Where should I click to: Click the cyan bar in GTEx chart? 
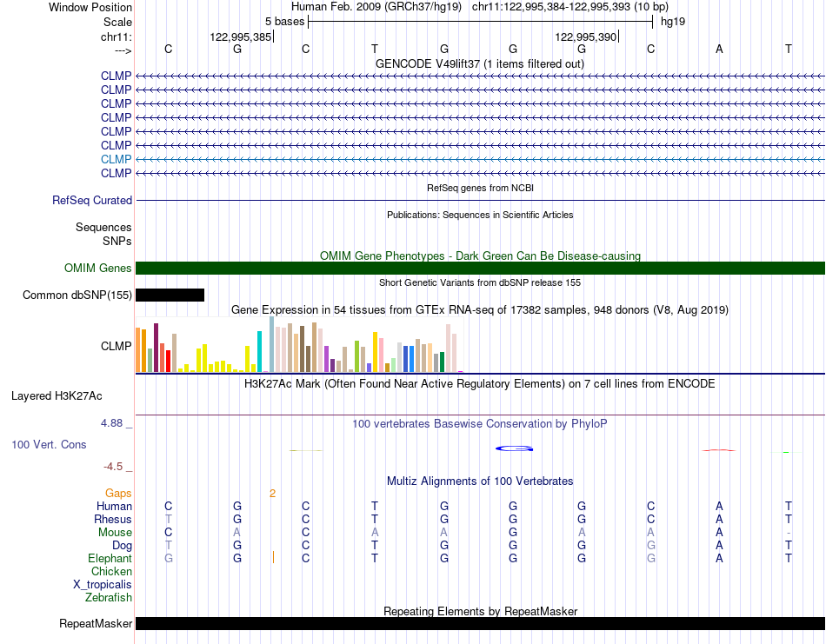259,352
